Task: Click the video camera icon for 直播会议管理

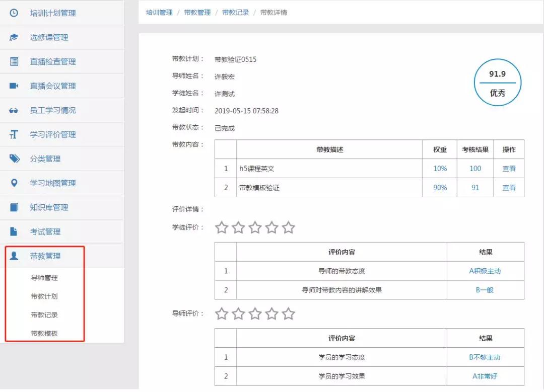Action: [14, 86]
